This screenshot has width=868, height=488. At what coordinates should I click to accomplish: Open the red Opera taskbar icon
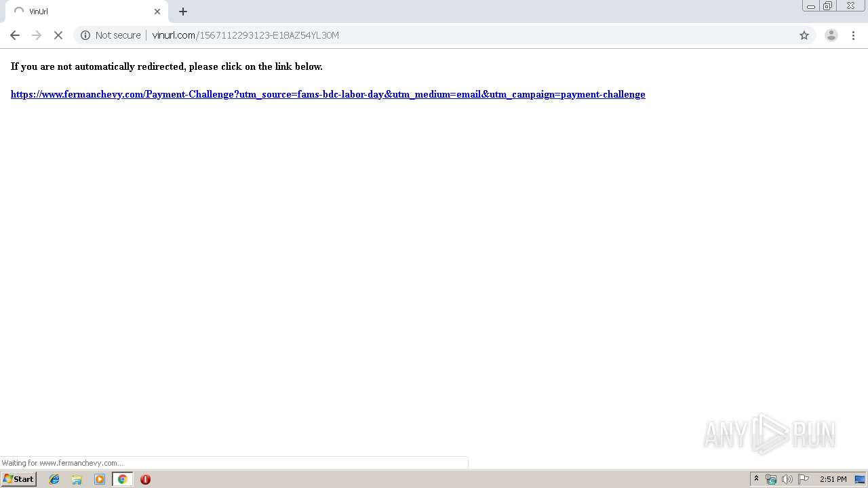pos(145,479)
